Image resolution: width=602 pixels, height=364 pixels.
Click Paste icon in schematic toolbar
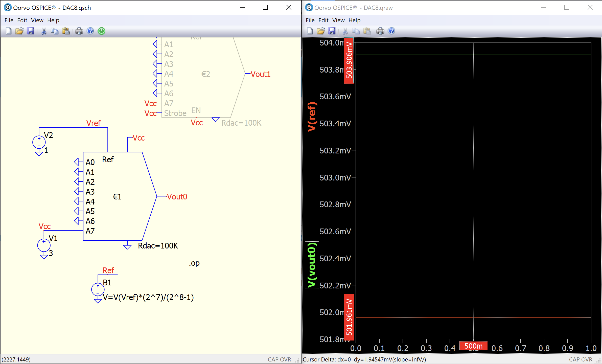66,31
